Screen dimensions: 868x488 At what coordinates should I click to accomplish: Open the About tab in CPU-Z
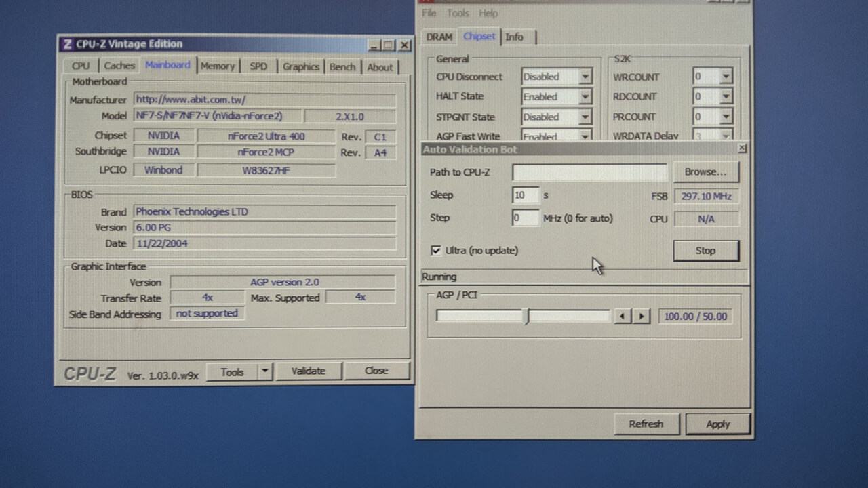[x=380, y=67]
